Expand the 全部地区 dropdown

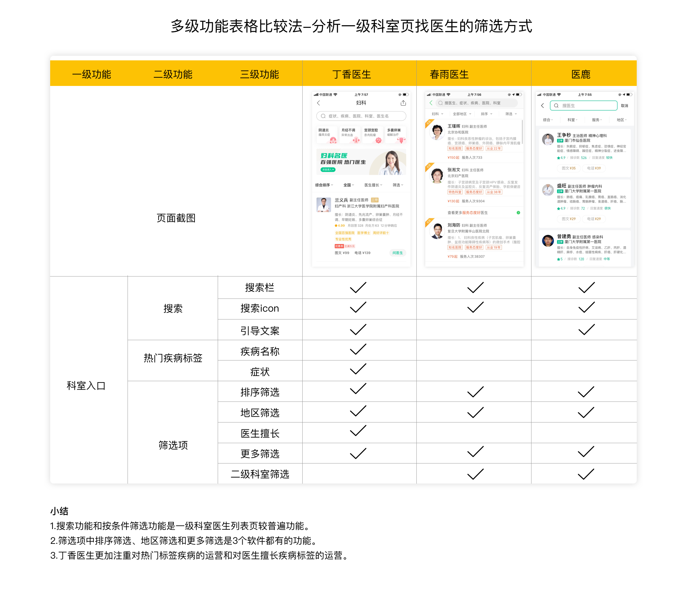(462, 114)
